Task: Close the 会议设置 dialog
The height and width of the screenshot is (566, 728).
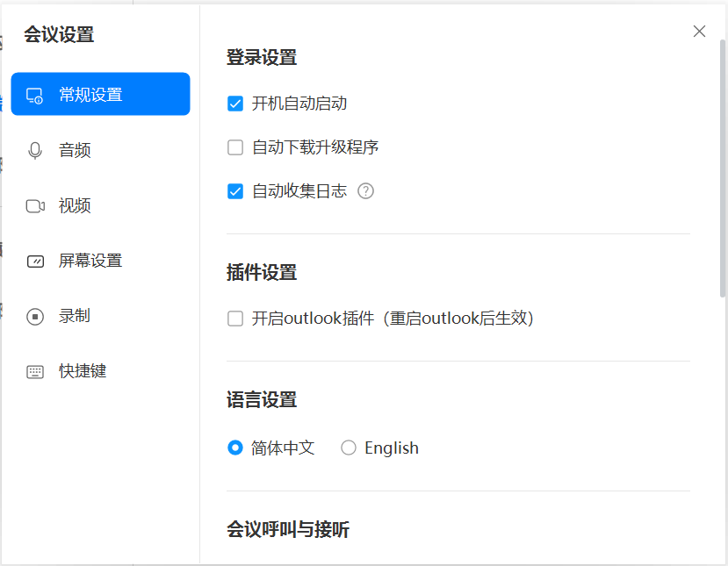Action: click(x=699, y=31)
